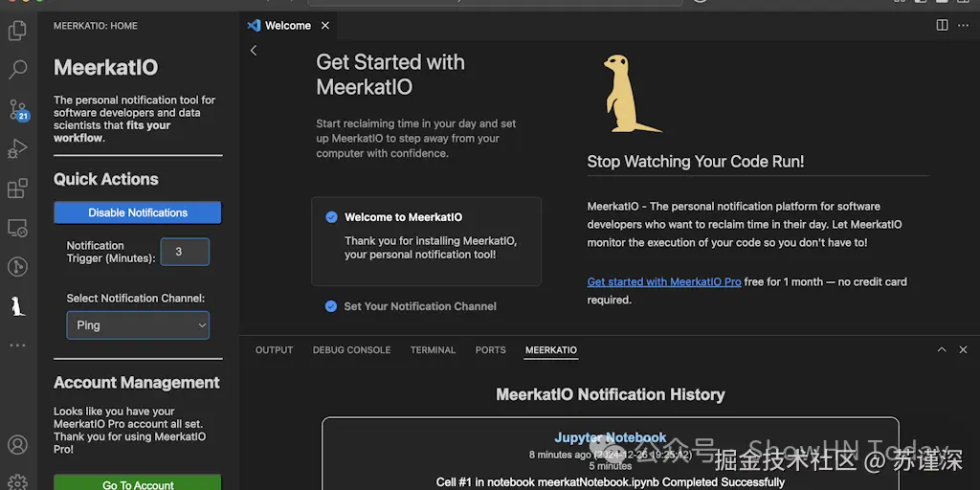Screen dimensions: 980x490
Task: Close the bottom panel
Action: (x=963, y=350)
